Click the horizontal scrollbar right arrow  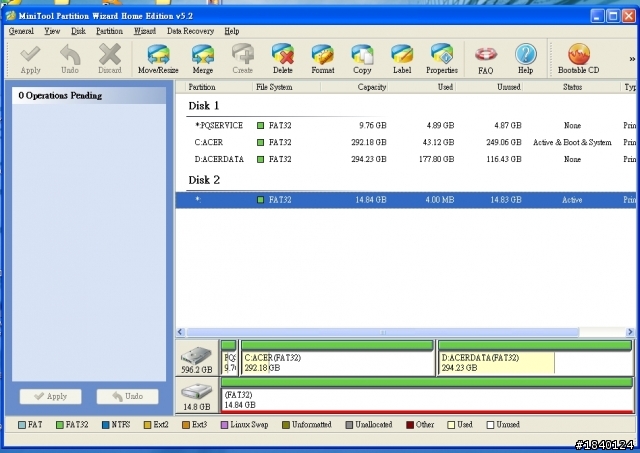coord(630,332)
